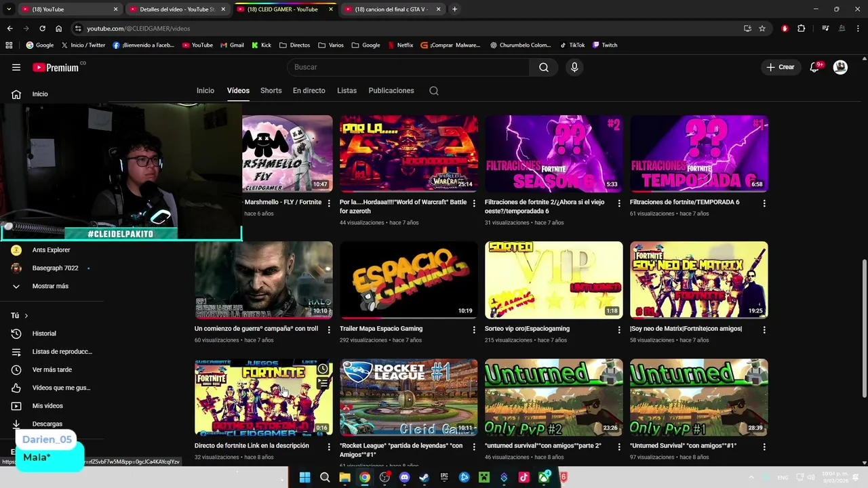Open Steam from the taskbar
Screen dimensions: 868x488
pyautogui.click(x=425, y=477)
